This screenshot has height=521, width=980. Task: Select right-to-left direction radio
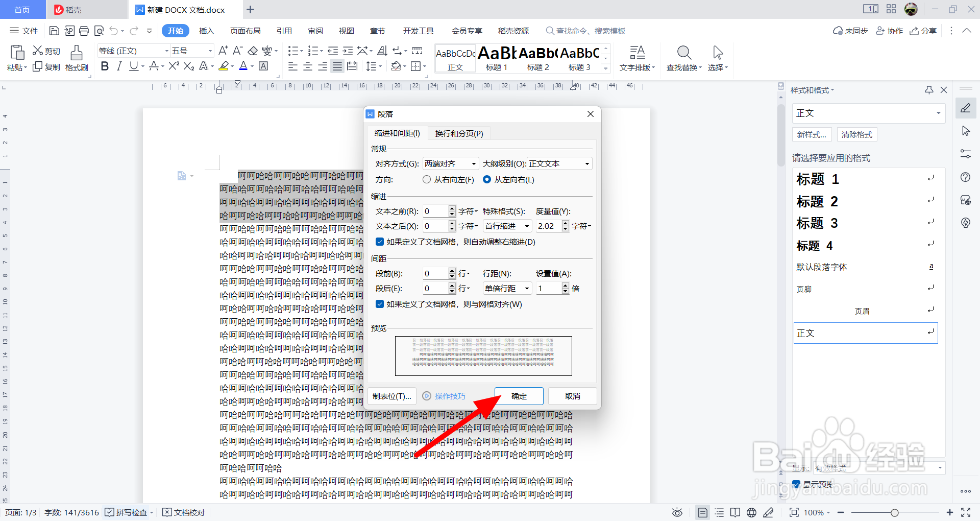point(427,179)
